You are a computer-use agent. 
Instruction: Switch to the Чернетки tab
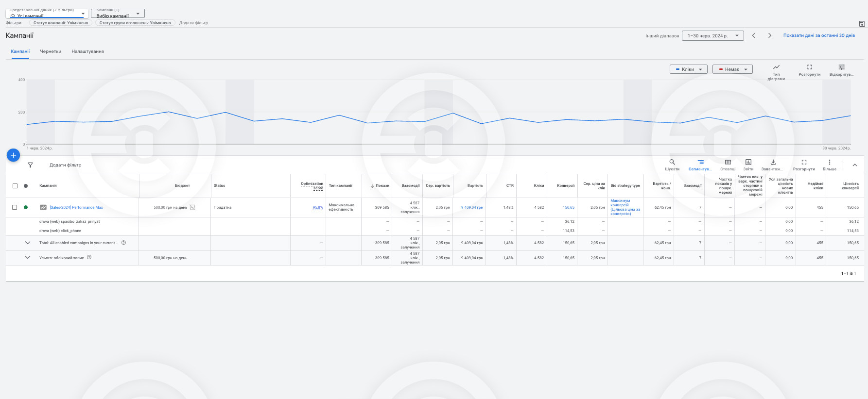pos(51,51)
